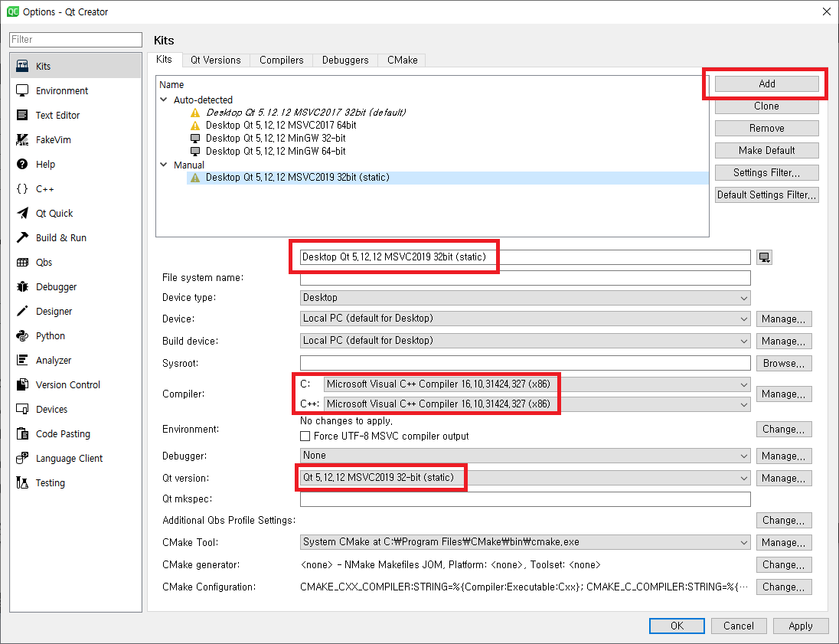The image size is (839, 644).
Task: Open the Qbs category icon
Action: point(22,263)
